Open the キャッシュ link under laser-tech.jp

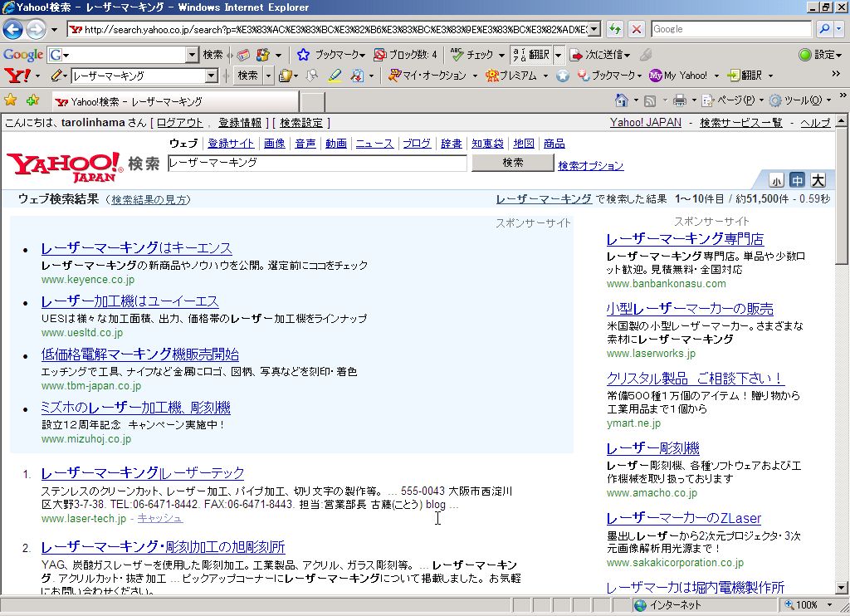click(x=160, y=518)
